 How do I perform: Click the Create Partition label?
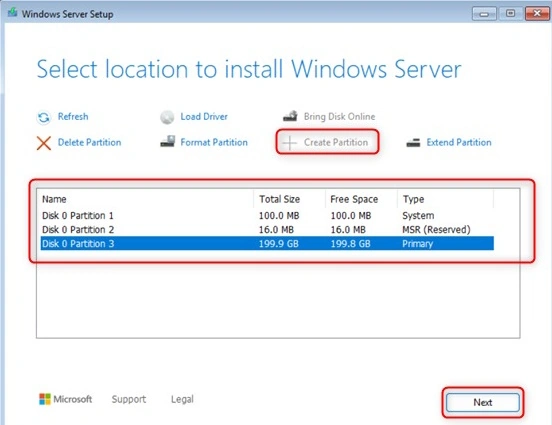pos(336,142)
